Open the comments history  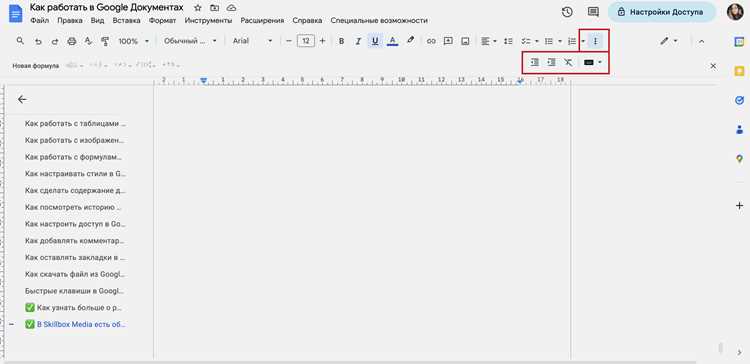click(x=593, y=12)
